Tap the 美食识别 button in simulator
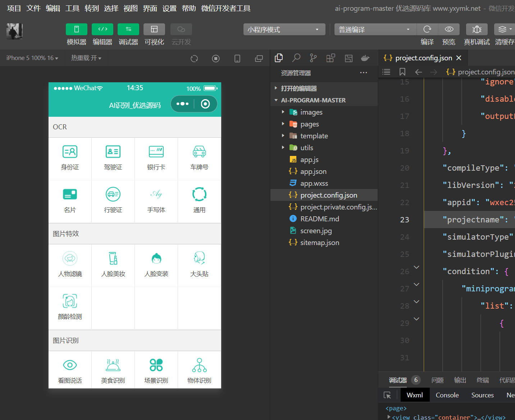515x420 pixels. [113, 370]
